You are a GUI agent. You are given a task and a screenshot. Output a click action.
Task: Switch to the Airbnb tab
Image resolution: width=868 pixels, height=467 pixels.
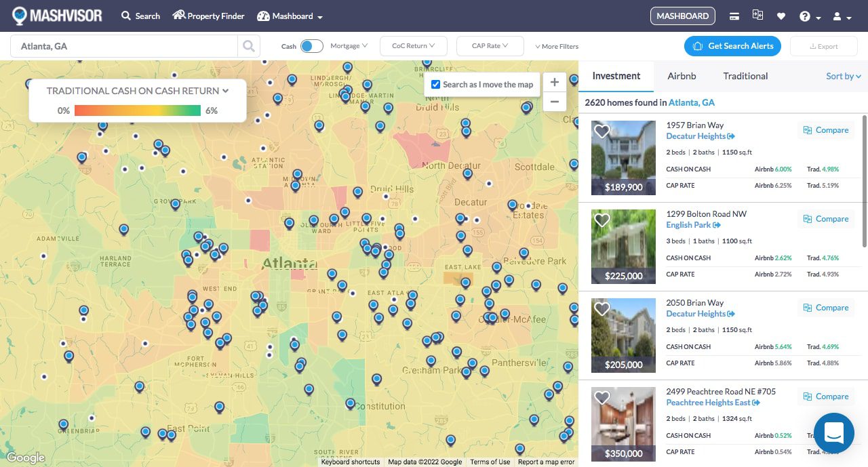pyautogui.click(x=682, y=76)
